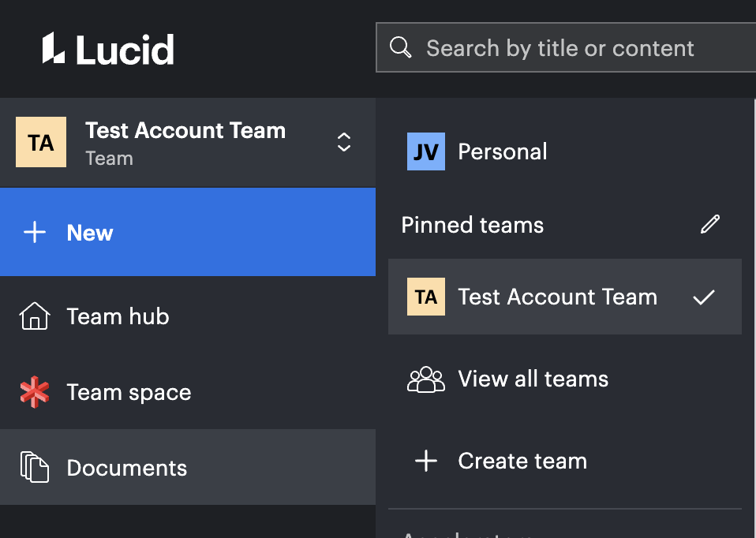Focus the Search by title or content field
Image resolution: width=756 pixels, height=538 pixels.
pos(566,47)
